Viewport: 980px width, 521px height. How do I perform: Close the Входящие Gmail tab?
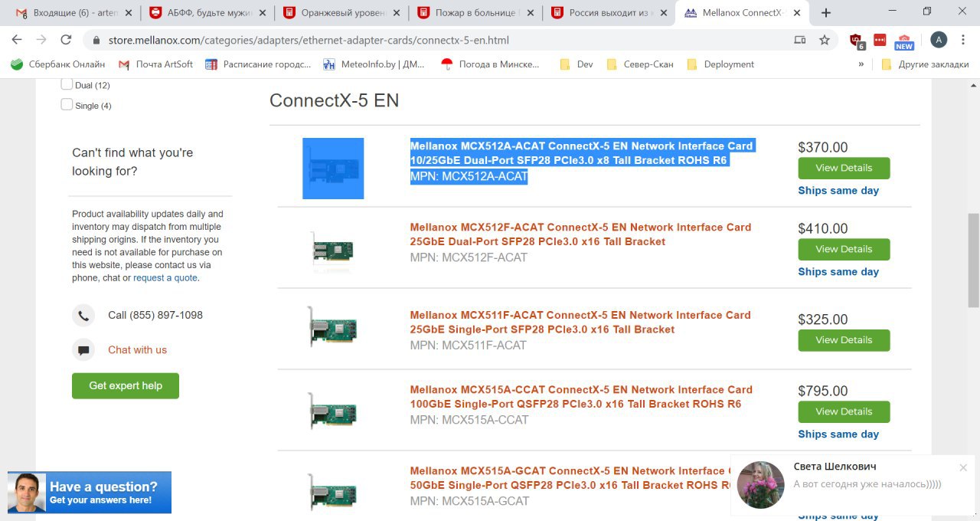(x=128, y=13)
